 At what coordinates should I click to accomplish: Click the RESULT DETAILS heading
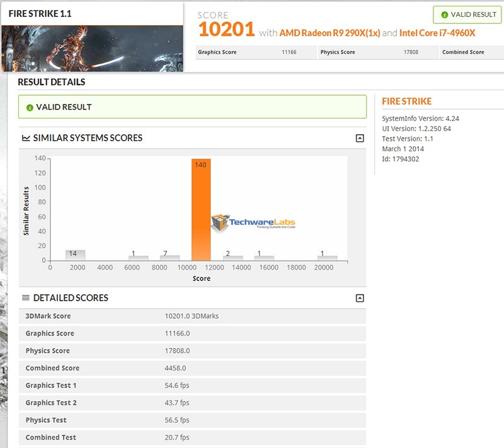(x=52, y=83)
